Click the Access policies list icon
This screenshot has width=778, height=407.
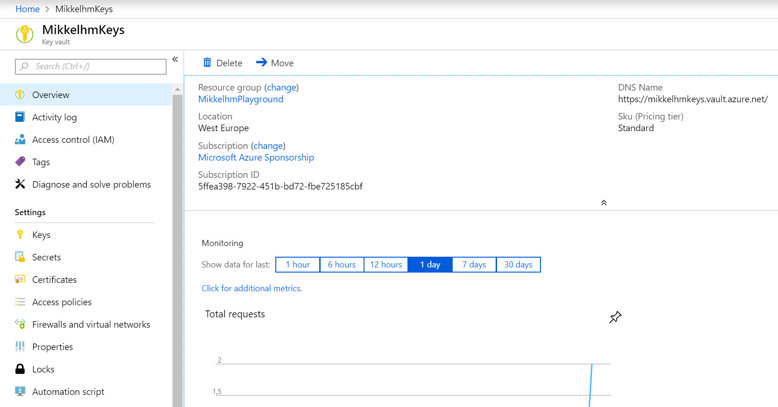click(x=20, y=302)
